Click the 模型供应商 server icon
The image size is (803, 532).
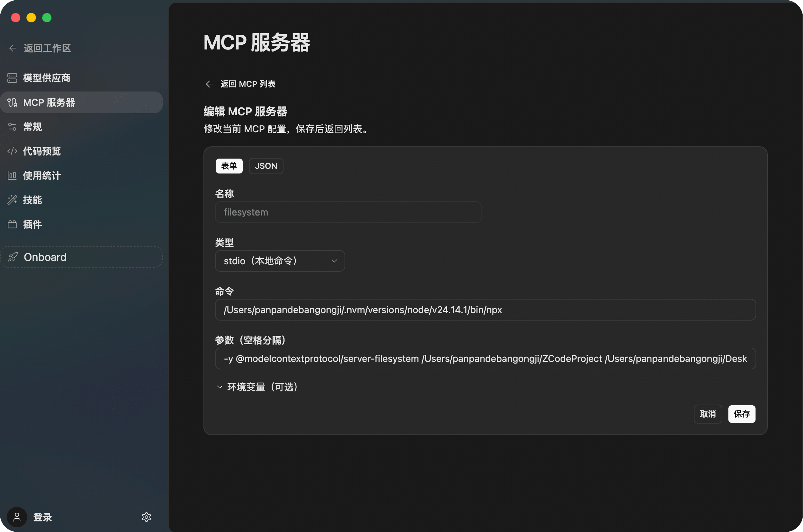pyautogui.click(x=12, y=78)
